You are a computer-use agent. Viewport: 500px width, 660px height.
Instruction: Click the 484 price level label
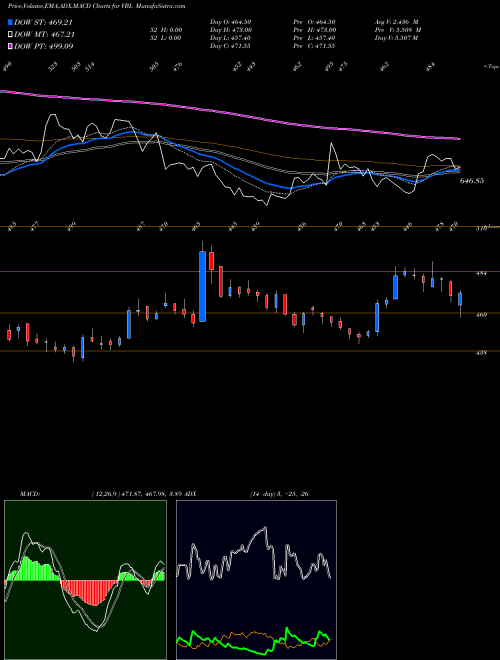click(481, 273)
